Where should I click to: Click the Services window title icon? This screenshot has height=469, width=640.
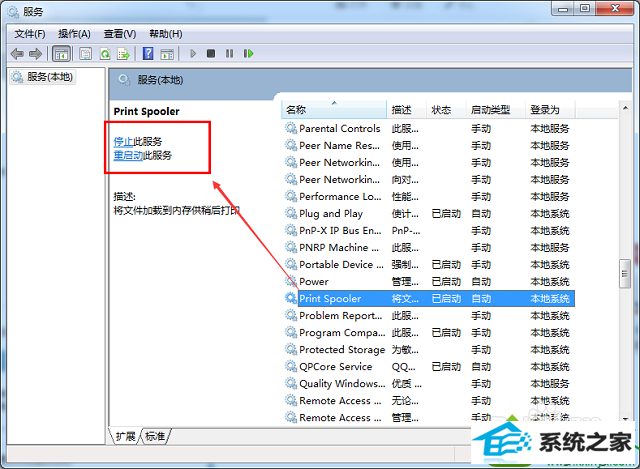13,11
